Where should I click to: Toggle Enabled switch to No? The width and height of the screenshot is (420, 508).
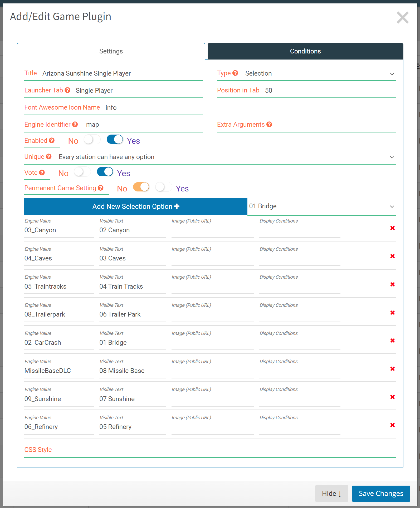click(x=92, y=140)
